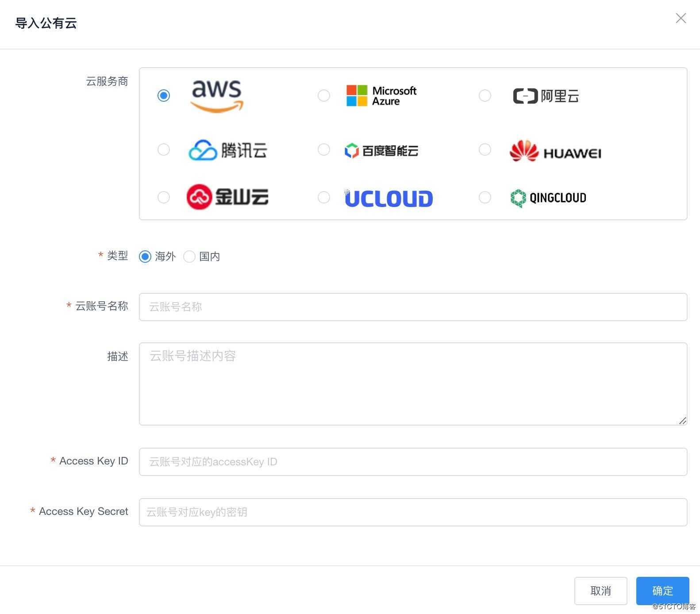Click the 云服务商 label
The image size is (700, 614).
tap(107, 81)
